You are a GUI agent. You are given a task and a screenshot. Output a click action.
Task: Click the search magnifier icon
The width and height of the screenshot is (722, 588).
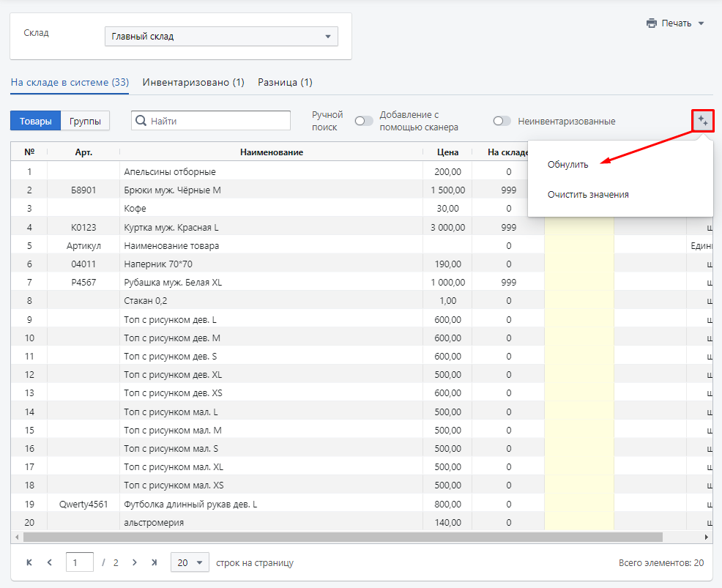141,121
